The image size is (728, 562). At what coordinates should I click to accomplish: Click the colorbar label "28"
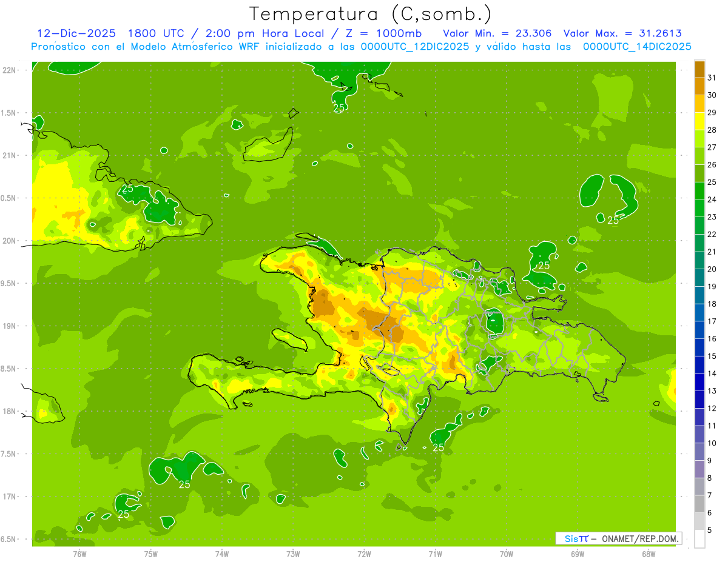click(712, 130)
